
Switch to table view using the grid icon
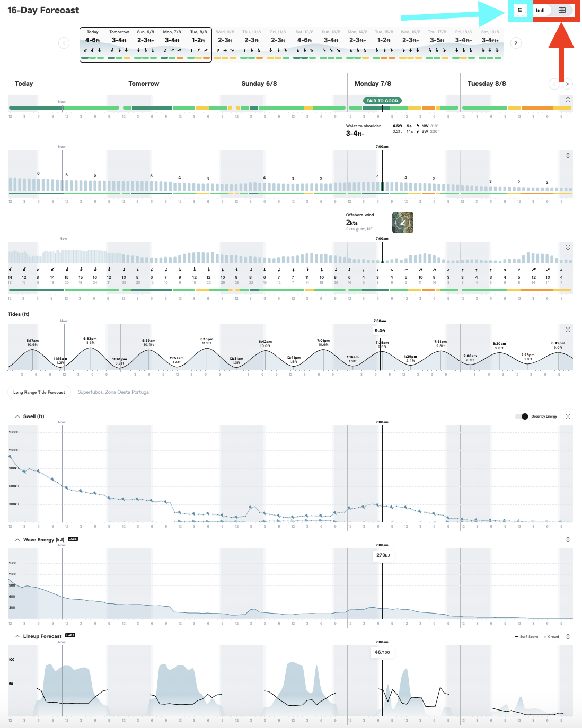562,10
